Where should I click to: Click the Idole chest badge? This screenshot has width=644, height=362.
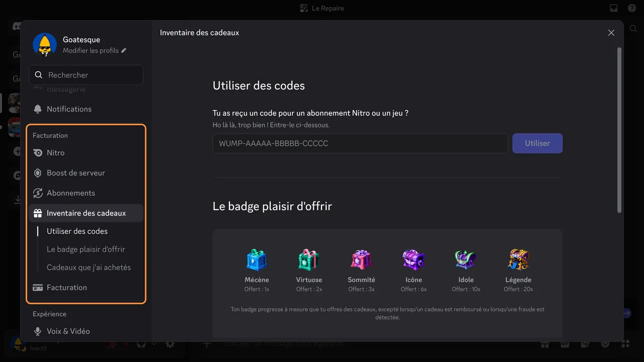pos(466,260)
